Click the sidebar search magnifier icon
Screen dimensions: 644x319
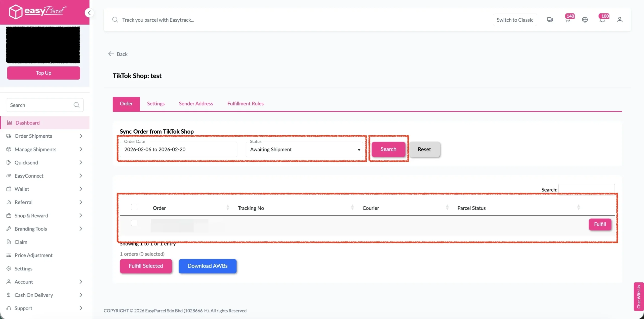76,105
